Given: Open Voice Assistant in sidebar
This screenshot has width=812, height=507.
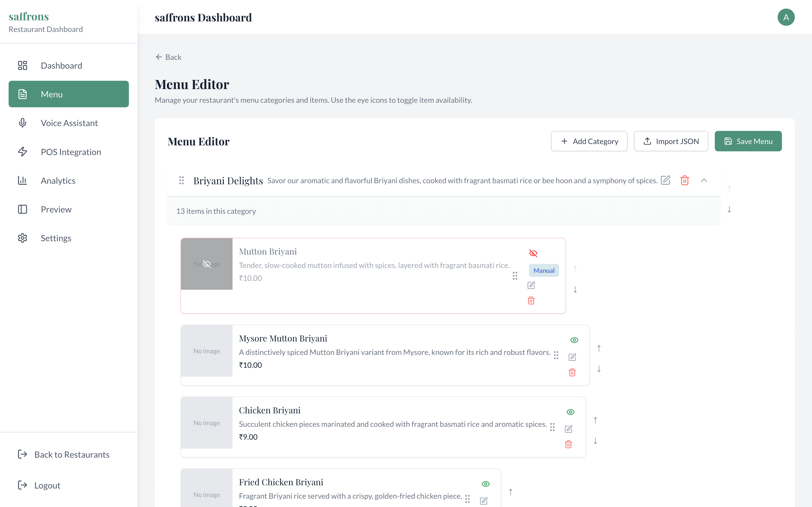Looking at the screenshot, I should coord(69,123).
